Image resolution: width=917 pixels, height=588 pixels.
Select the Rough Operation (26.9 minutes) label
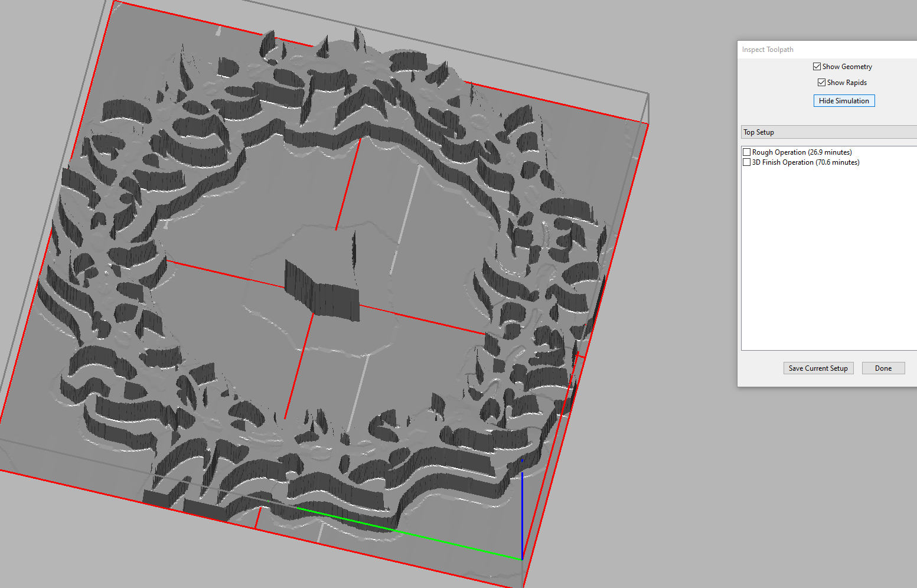801,152
